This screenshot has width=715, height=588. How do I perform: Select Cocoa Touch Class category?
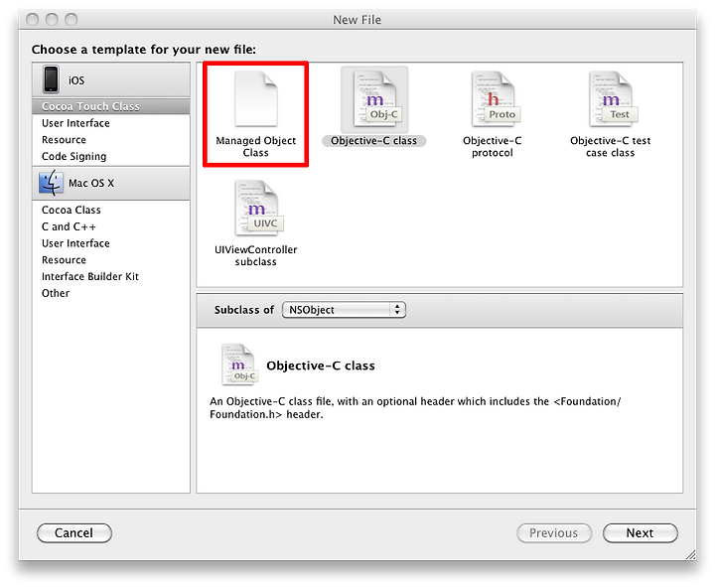(x=111, y=106)
